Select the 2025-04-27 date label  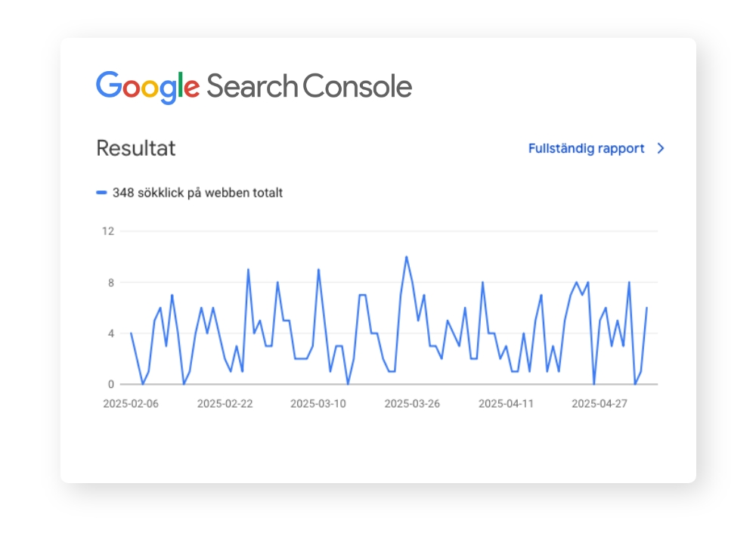pos(600,404)
